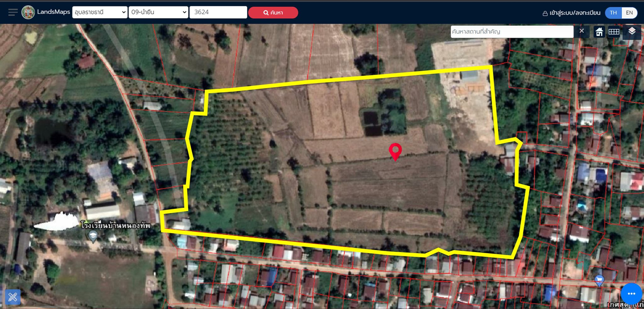Image resolution: width=644 pixels, height=309 pixels.
Task: Expand the district dropdown showing 09-น้ำยืน
Action: coord(158,13)
